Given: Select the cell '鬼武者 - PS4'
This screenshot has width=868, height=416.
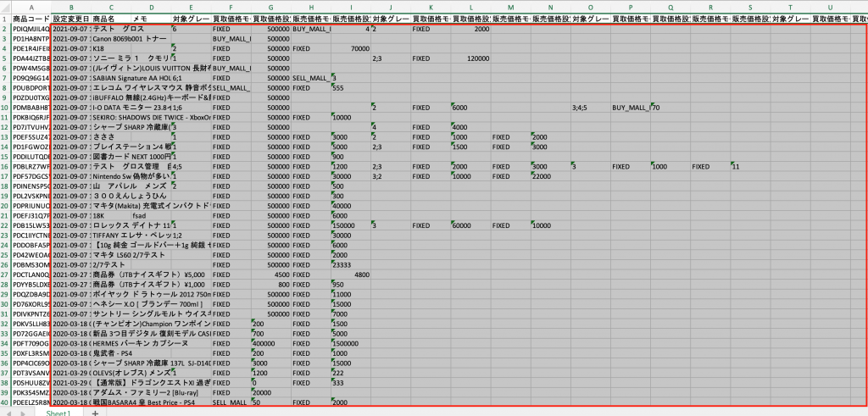Looking at the screenshot, I should click(113, 353).
